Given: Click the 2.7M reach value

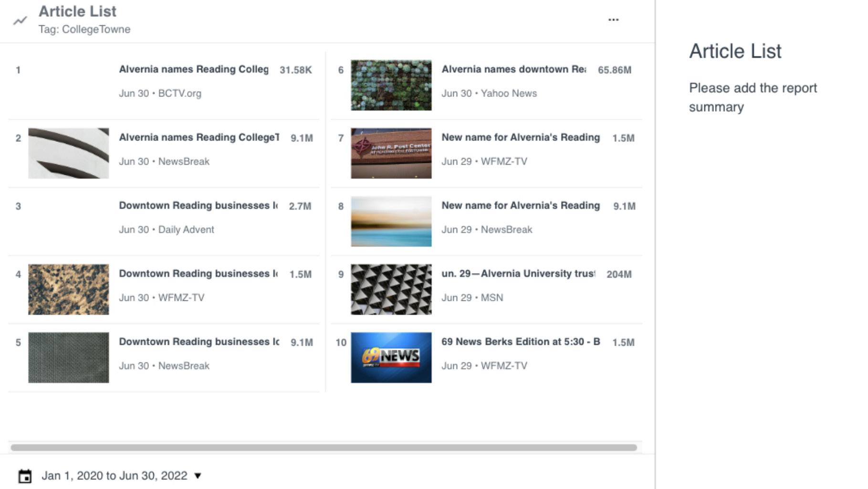Looking at the screenshot, I should (300, 206).
